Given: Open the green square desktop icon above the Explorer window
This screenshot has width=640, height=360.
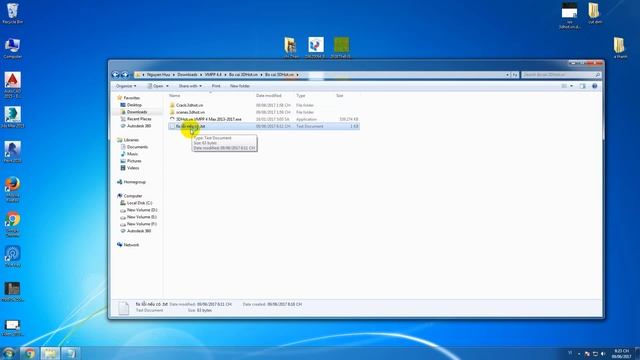Looking at the screenshot, I should click(341, 48).
